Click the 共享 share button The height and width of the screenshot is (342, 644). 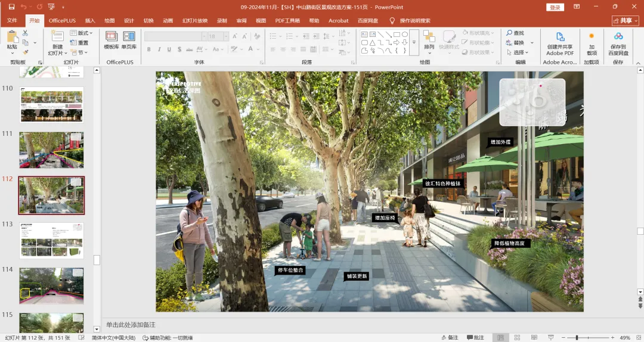(x=625, y=20)
